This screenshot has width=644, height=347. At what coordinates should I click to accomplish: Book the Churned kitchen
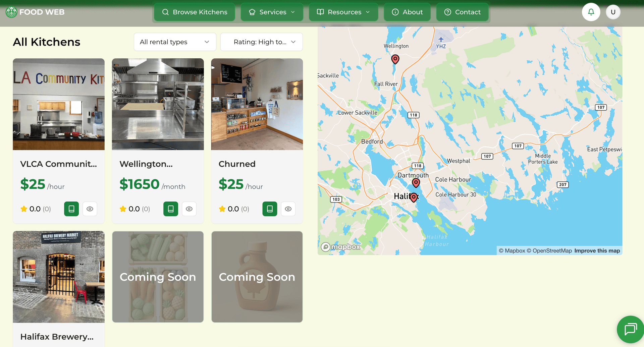click(270, 209)
